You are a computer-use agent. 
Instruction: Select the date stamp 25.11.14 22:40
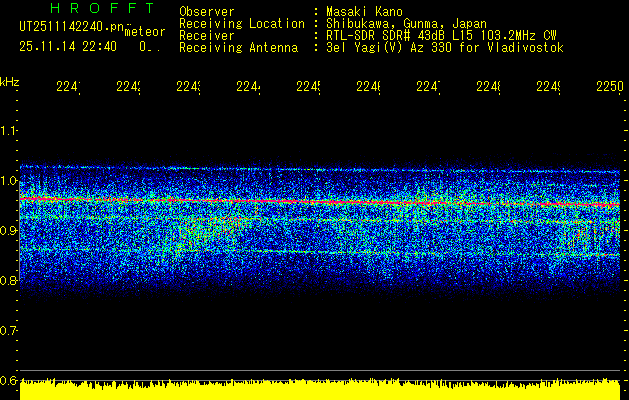point(68,47)
